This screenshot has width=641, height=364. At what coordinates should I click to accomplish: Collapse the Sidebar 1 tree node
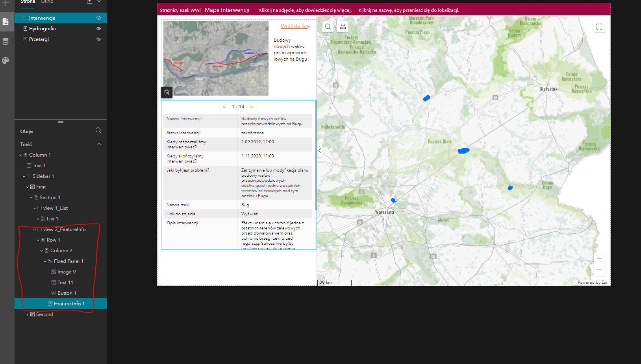click(24, 176)
